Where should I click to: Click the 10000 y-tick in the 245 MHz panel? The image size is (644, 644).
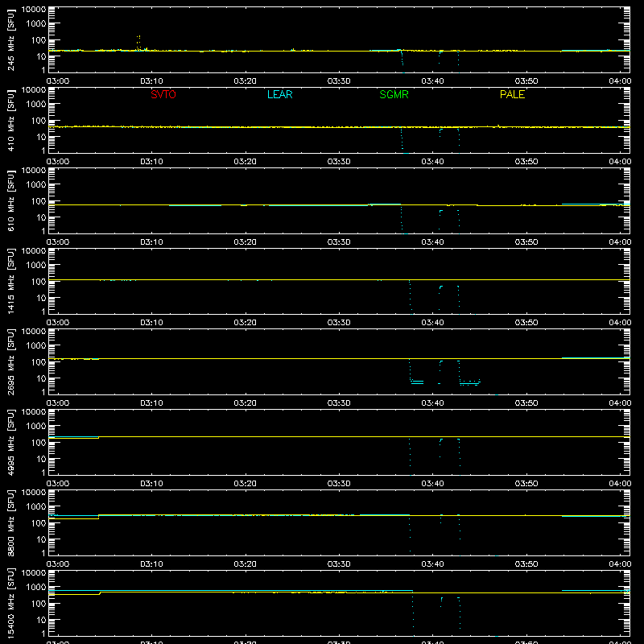tap(34, 10)
